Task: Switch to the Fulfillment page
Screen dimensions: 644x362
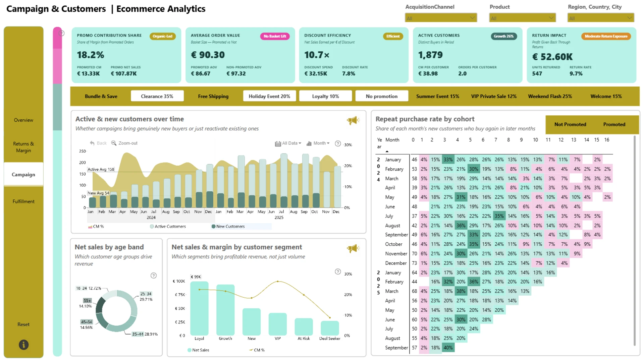Action: [23, 201]
